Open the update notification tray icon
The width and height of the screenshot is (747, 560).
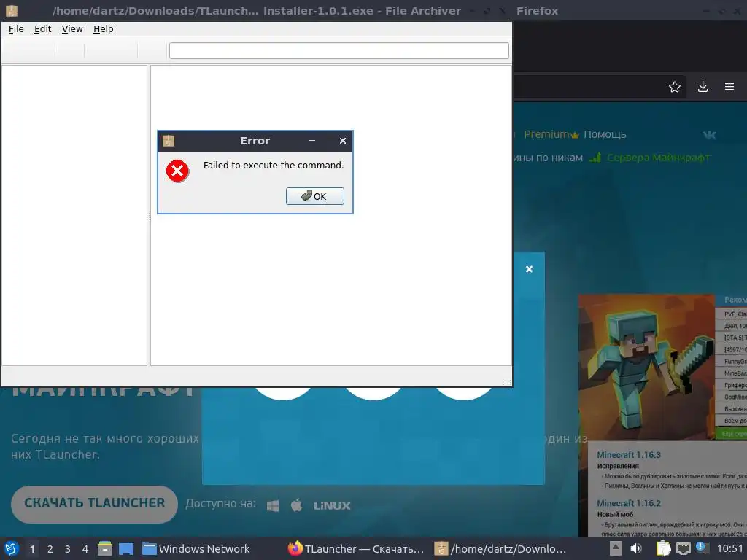701,548
